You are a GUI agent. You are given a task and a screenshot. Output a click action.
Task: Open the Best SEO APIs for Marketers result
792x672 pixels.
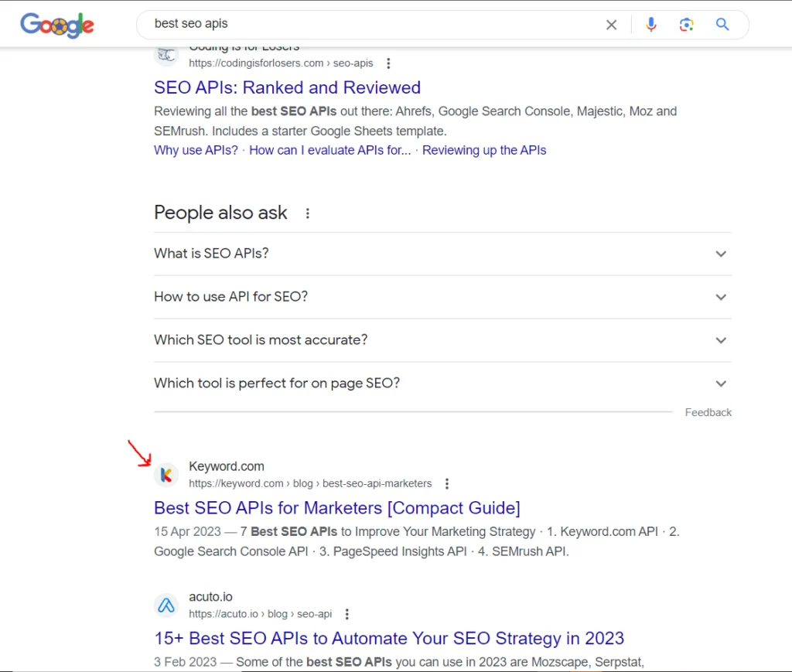click(x=337, y=508)
